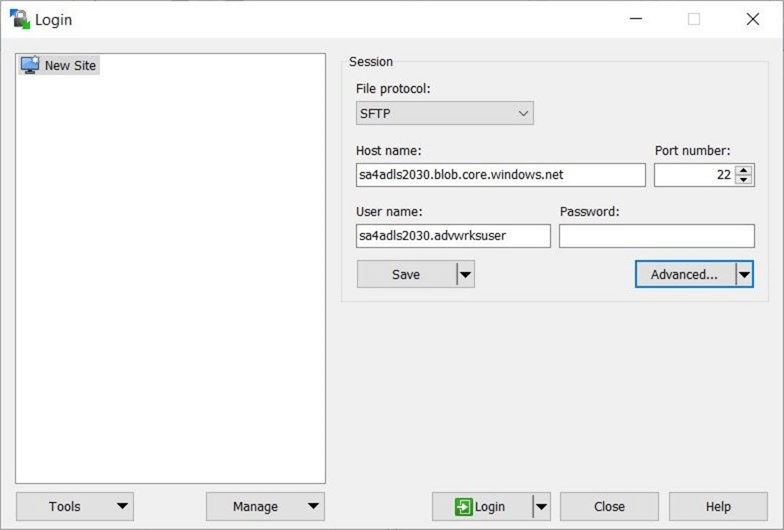The height and width of the screenshot is (530, 784).
Task: Click the Login button
Action: coord(482,506)
